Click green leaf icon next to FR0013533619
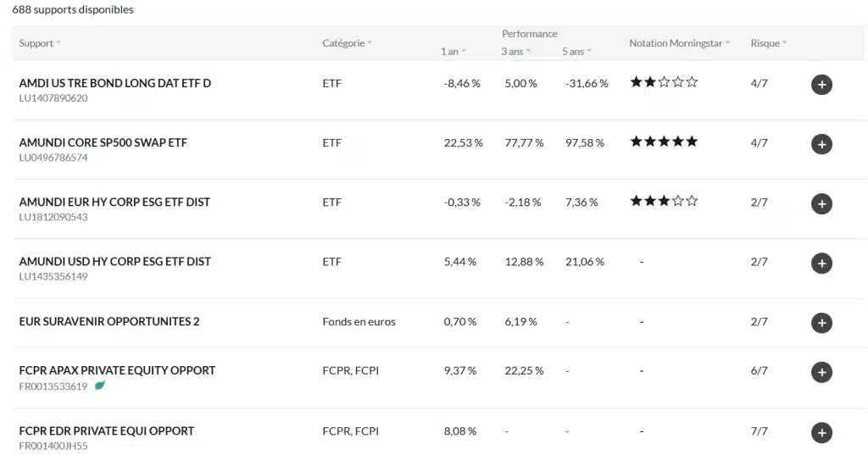Viewport: 868px width, 455px height. (100, 386)
